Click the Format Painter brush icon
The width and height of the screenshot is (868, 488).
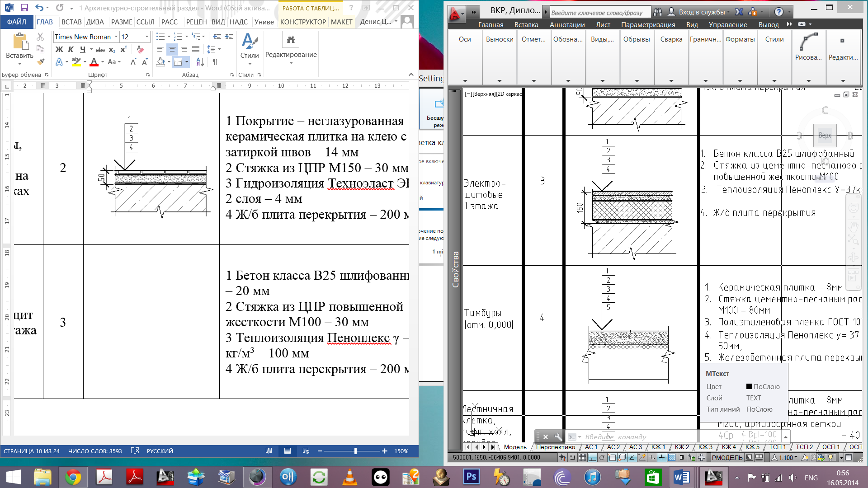coord(41,62)
